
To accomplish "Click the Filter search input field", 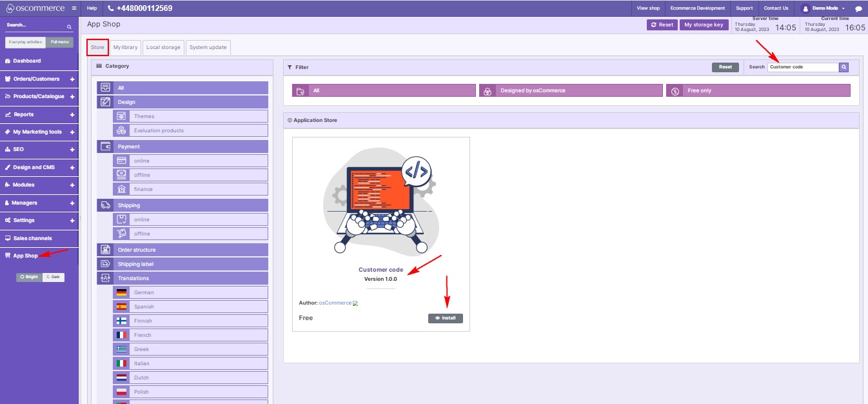I will coord(803,67).
